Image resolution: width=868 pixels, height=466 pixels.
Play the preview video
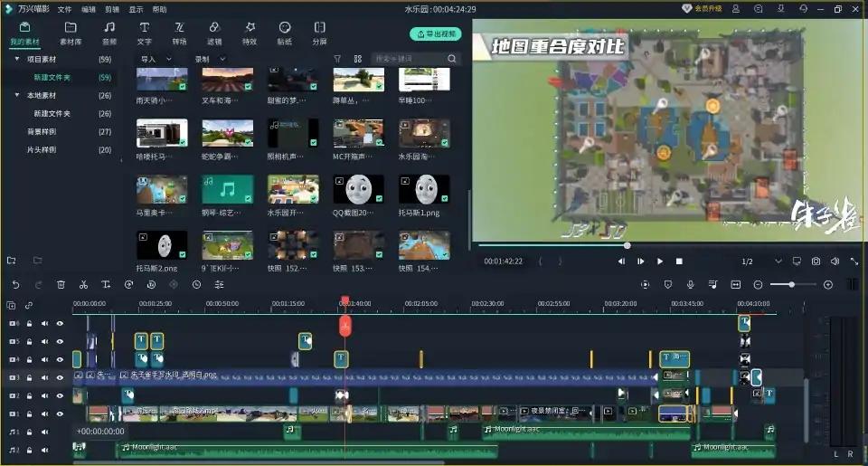tap(660, 261)
